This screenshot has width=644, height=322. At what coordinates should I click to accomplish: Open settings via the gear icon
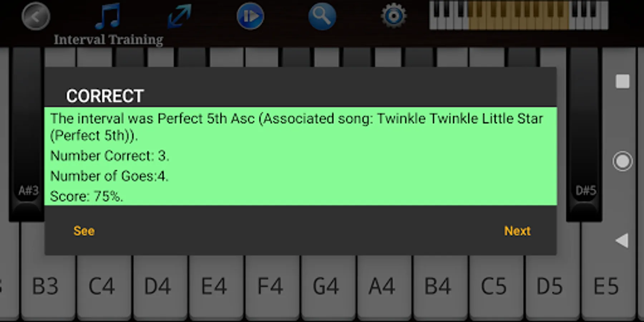point(394,16)
